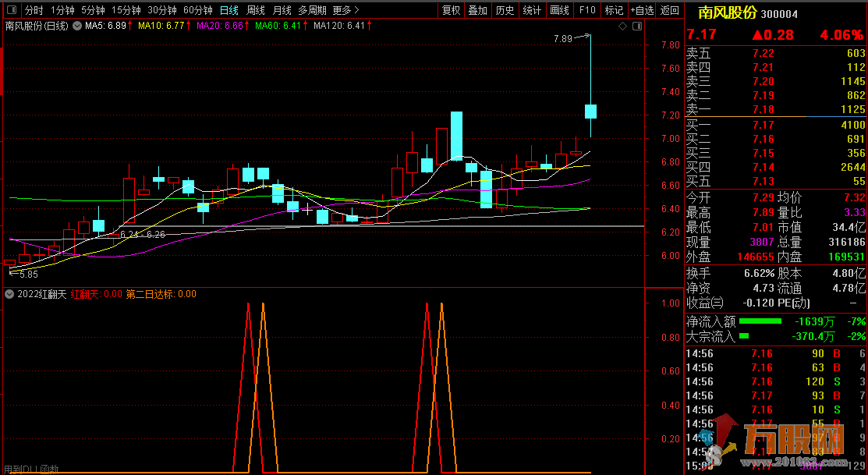
Task: Open F10 company info
Action: pos(587,10)
